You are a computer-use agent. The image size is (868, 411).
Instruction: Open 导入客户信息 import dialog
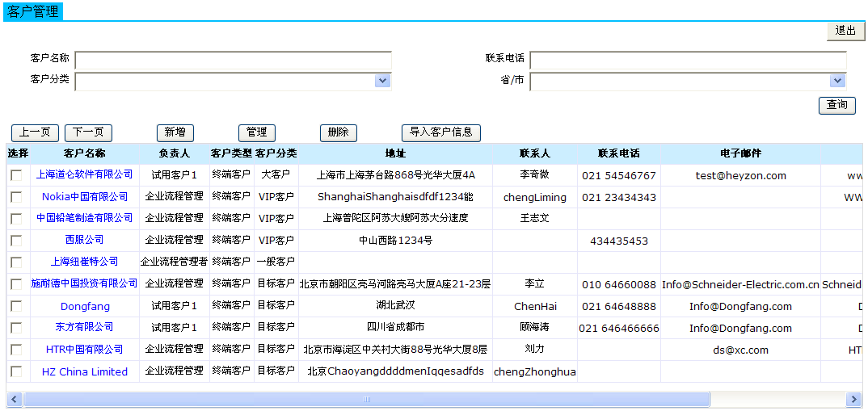(440, 133)
